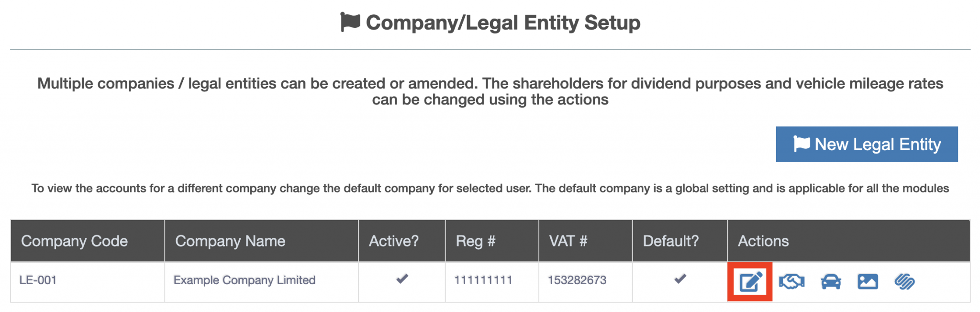Viewport: 980px width, 312px height.
Task: Click the Company Code column header
Action: pos(75,241)
